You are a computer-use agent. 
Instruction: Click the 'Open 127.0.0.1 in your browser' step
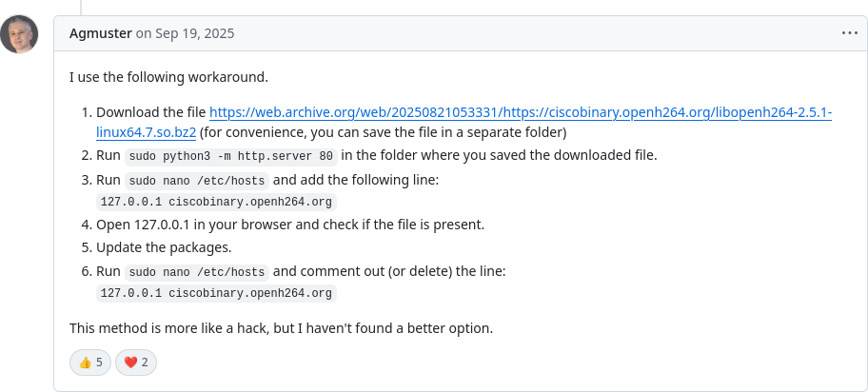[x=290, y=225]
